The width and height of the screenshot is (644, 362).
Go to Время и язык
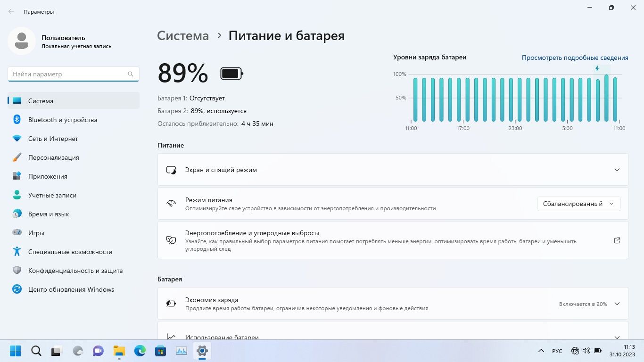click(74, 214)
